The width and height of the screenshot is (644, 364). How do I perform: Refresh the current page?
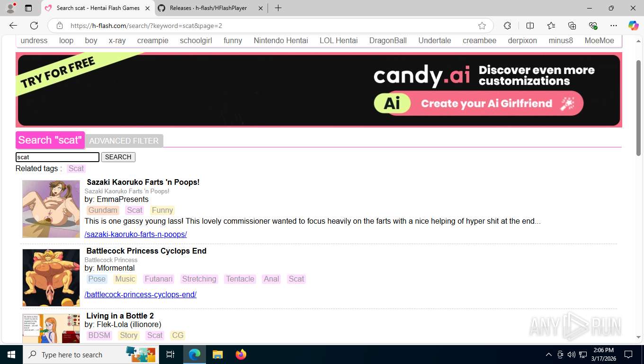tap(34, 26)
